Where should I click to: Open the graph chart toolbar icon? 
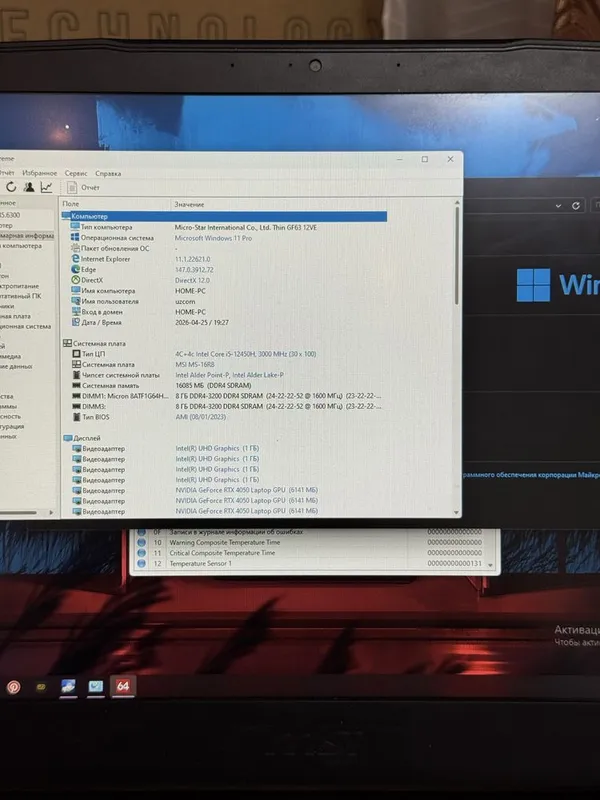[46, 187]
